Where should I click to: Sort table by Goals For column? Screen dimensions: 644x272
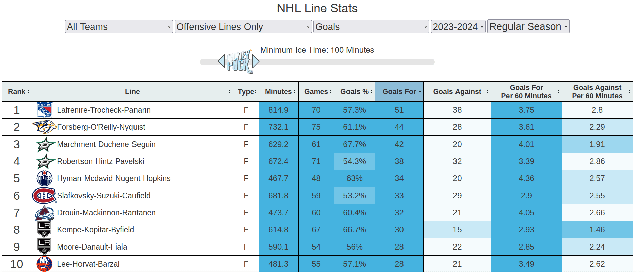click(x=399, y=92)
